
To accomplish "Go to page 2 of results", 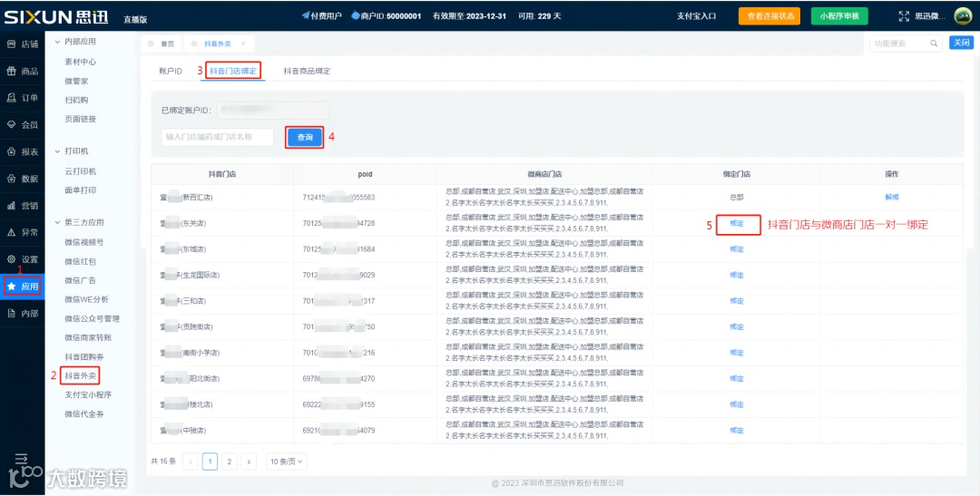I will 230,462.
